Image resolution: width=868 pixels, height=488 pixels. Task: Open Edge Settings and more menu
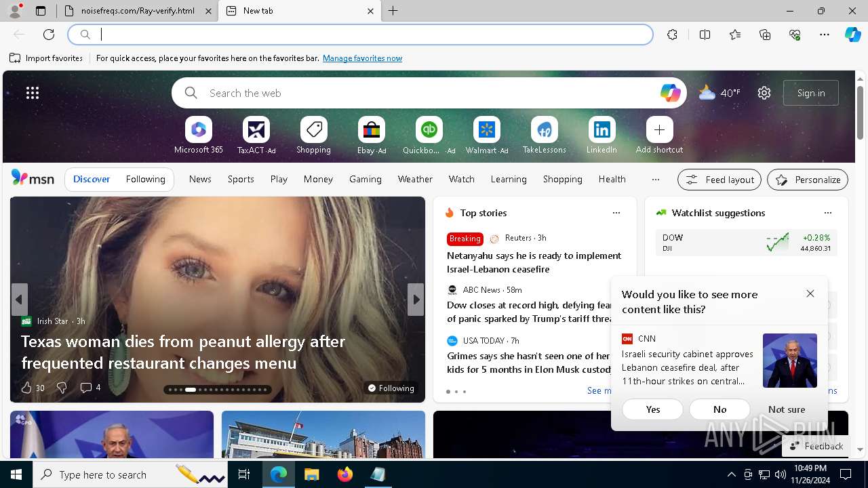pyautogui.click(x=825, y=35)
